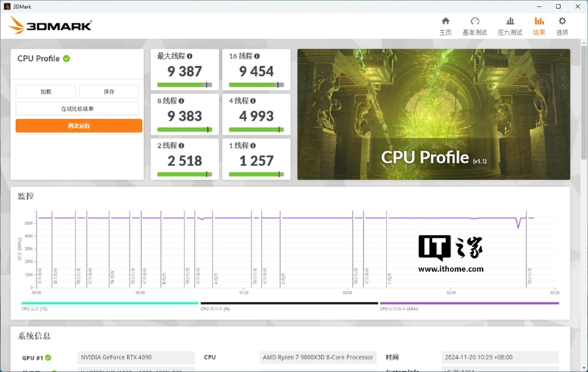588x372 pixels.
Task: Show info icon for 2 线程 score
Action: tap(182, 146)
